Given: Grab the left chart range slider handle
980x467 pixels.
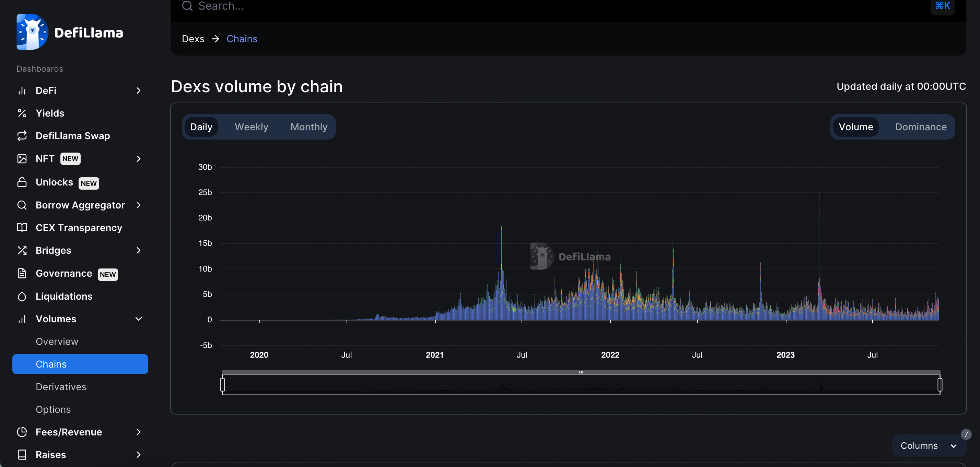Looking at the screenshot, I should [x=223, y=384].
